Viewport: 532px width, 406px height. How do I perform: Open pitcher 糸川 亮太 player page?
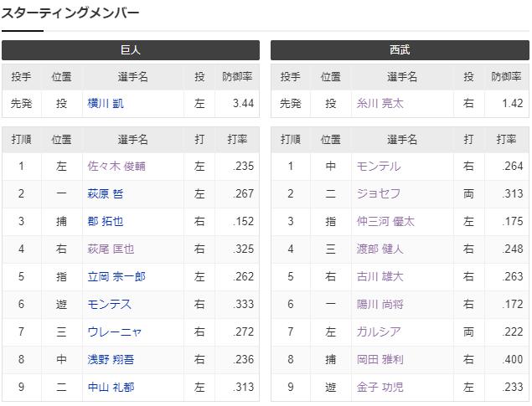click(x=380, y=103)
